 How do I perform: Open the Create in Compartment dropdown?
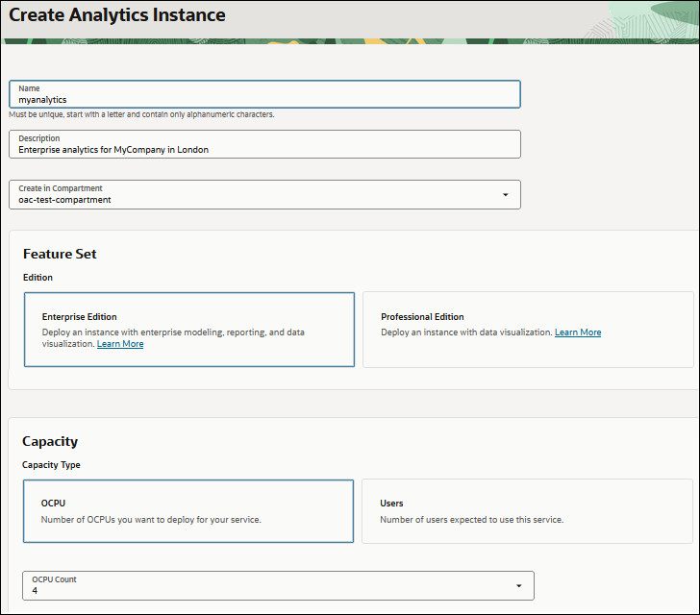pos(264,194)
